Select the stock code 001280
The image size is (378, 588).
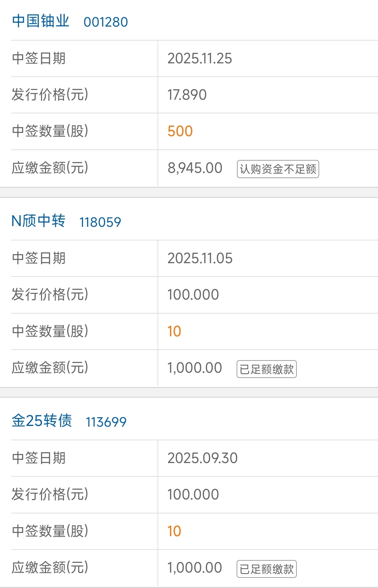tap(106, 22)
